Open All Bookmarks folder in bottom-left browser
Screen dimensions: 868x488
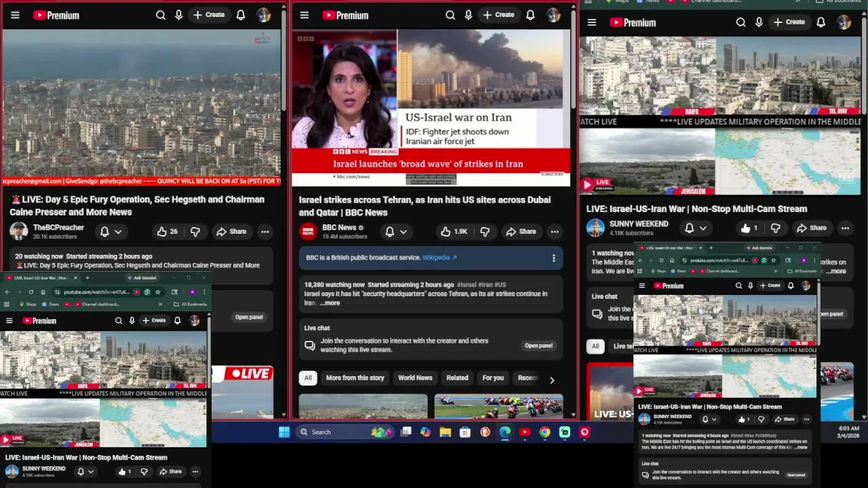click(190, 304)
